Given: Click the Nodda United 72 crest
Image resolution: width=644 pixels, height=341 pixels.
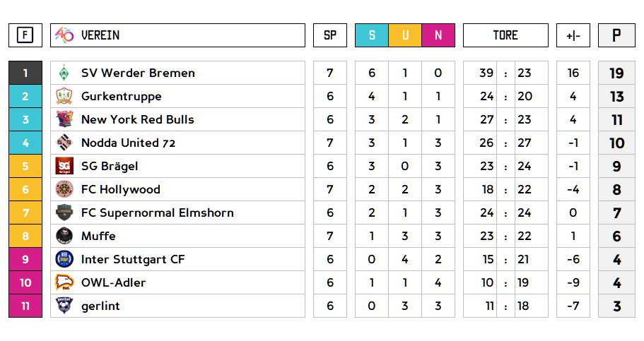Looking at the screenshot, I should 64,143.
